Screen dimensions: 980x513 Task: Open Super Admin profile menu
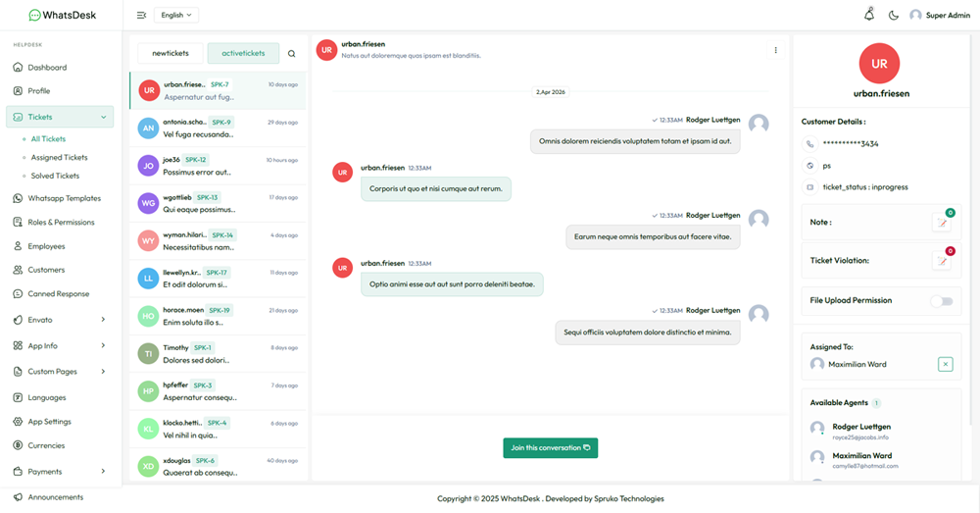(940, 15)
